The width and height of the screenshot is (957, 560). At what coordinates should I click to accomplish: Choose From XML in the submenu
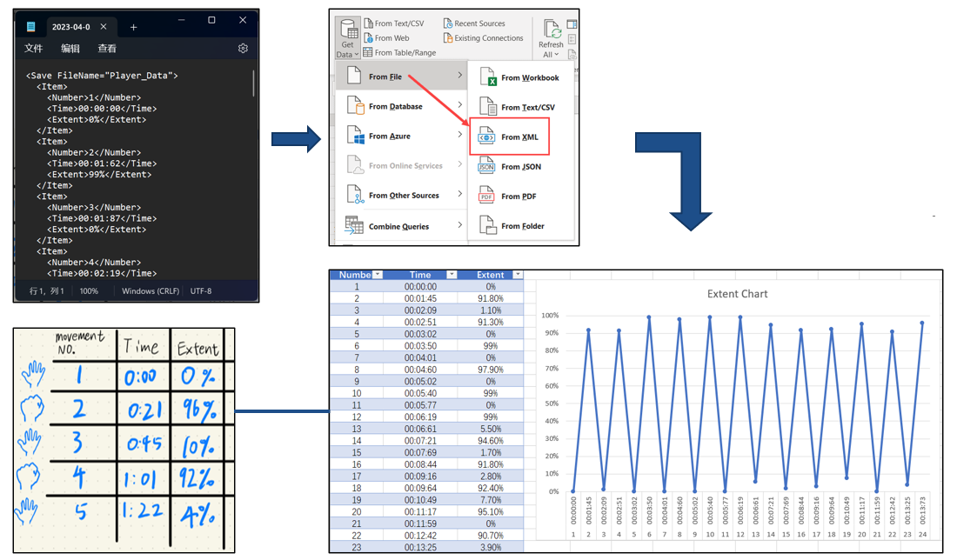[x=510, y=137]
